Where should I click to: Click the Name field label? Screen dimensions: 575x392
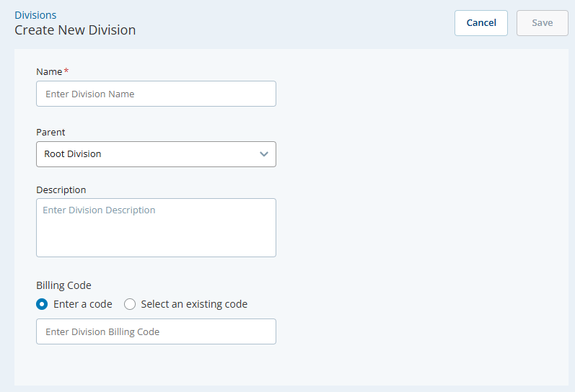click(49, 71)
